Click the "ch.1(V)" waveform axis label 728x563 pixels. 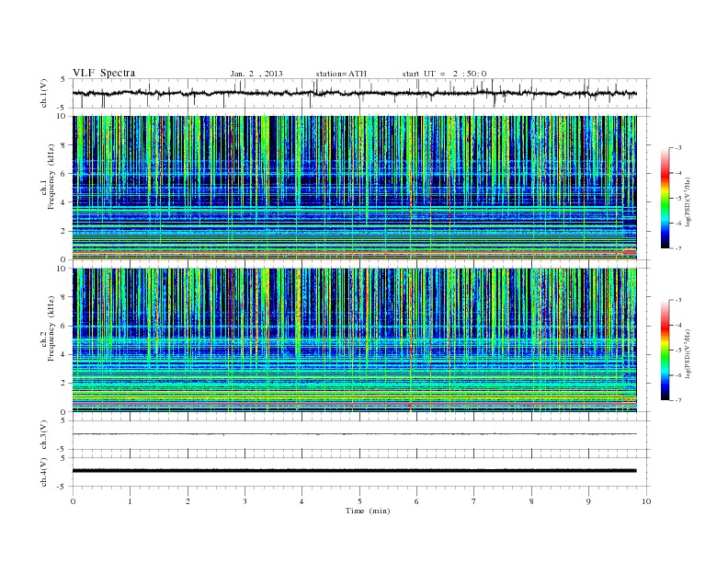(x=44, y=93)
